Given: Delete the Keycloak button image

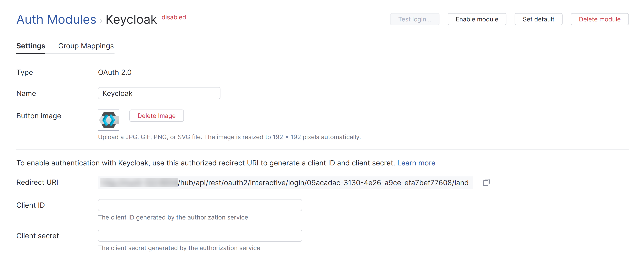Looking at the screenshot, I should click(157, 116).
